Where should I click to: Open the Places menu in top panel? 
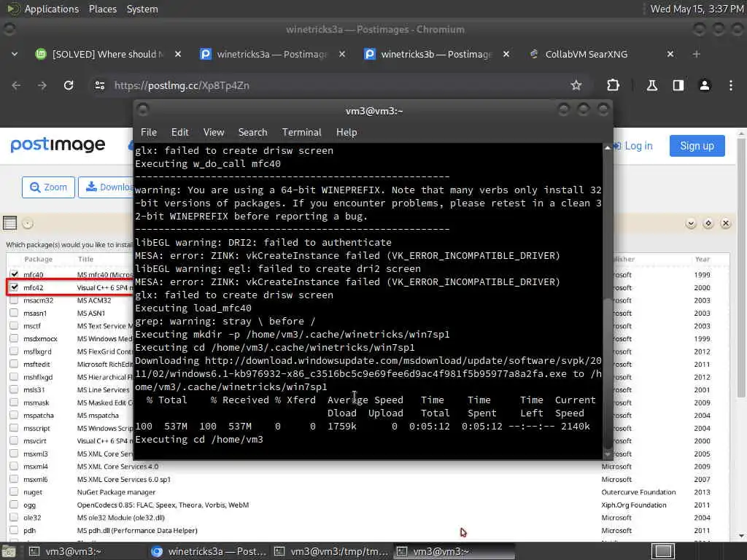pos(102,9)
